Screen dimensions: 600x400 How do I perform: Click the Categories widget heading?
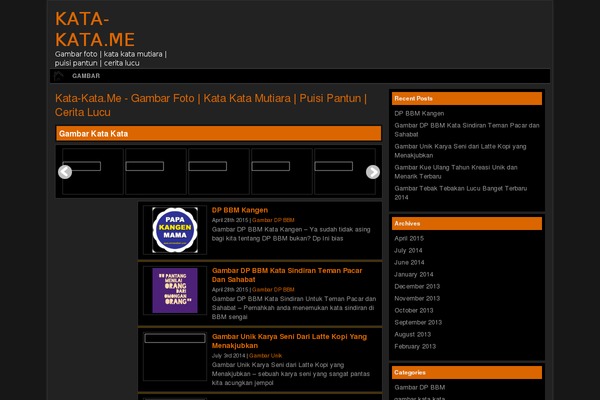pyautogui.click(x=467, y=372)
